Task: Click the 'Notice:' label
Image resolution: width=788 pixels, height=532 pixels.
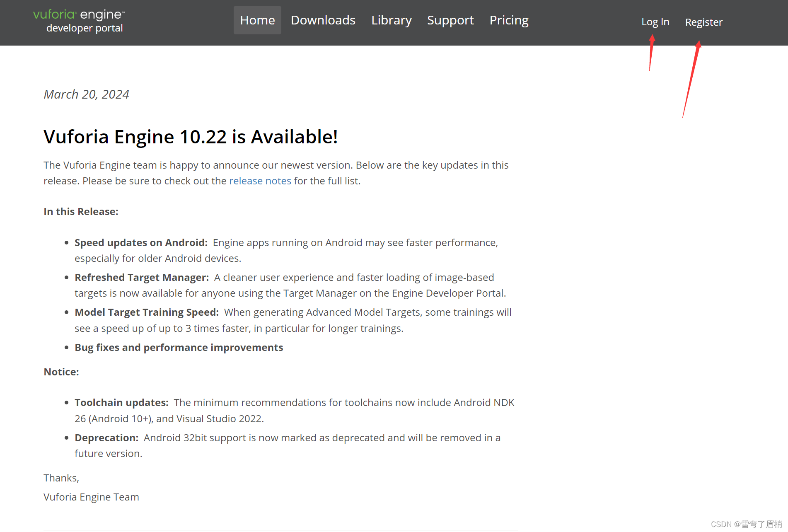Action: [61, 372]
